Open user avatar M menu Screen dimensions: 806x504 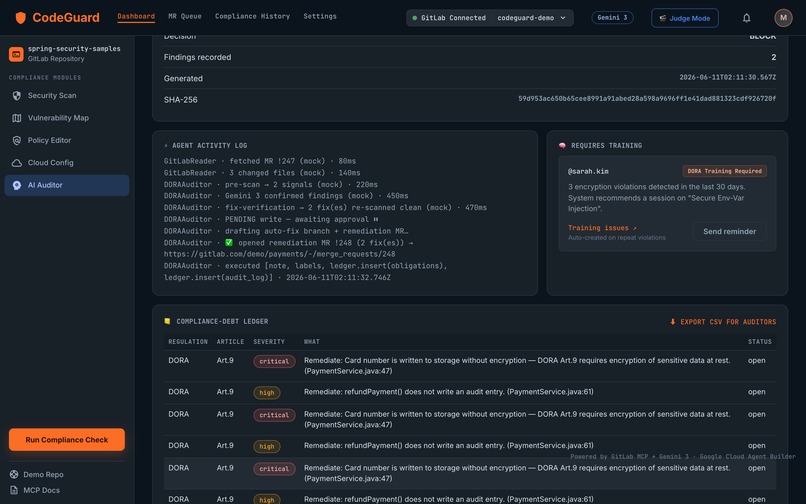(783, 17)
